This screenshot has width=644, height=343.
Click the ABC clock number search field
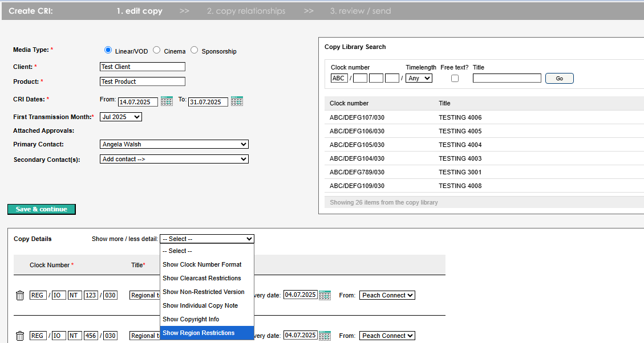point(339,78)
